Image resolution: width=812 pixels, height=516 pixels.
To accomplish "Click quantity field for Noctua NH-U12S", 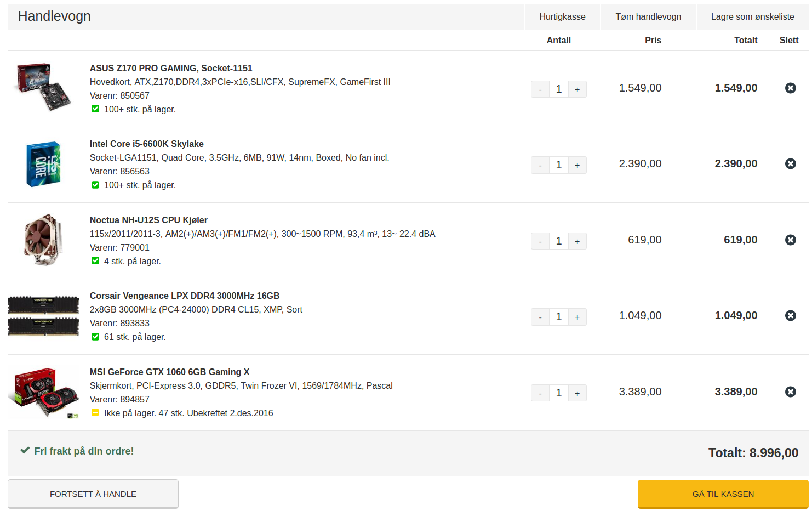I will point(559,241).
